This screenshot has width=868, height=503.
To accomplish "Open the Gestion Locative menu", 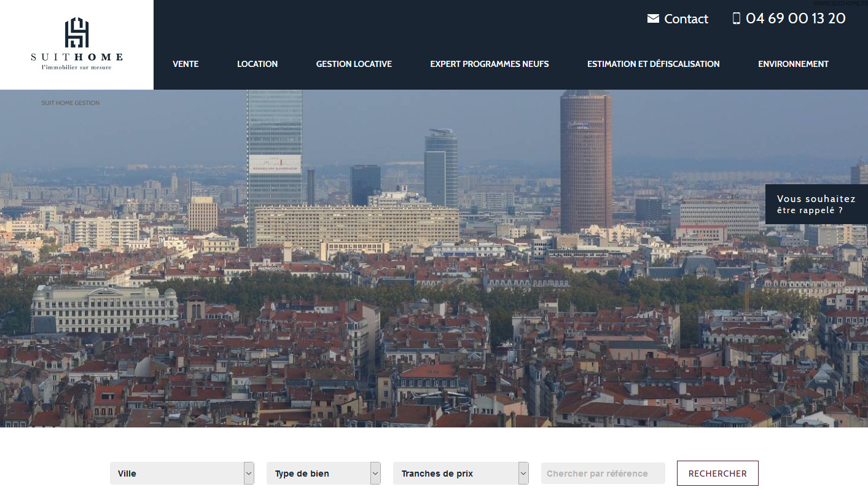I will coord(354,64).
